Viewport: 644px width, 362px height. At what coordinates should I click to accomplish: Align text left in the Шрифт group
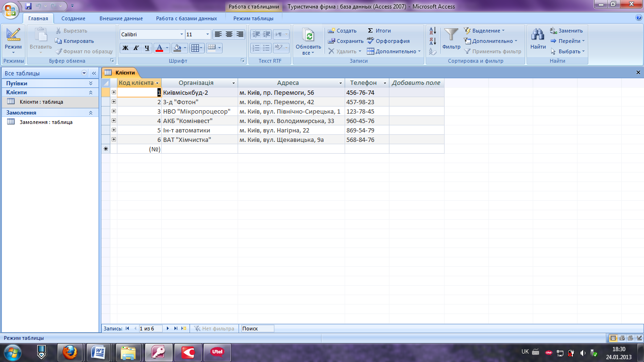click(218, 34)
